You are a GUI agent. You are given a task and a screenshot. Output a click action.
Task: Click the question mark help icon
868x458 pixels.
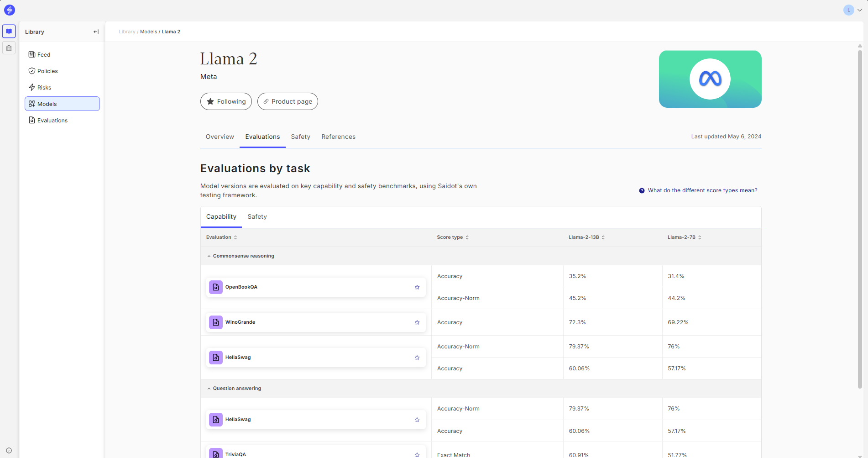tap(642, 191)
